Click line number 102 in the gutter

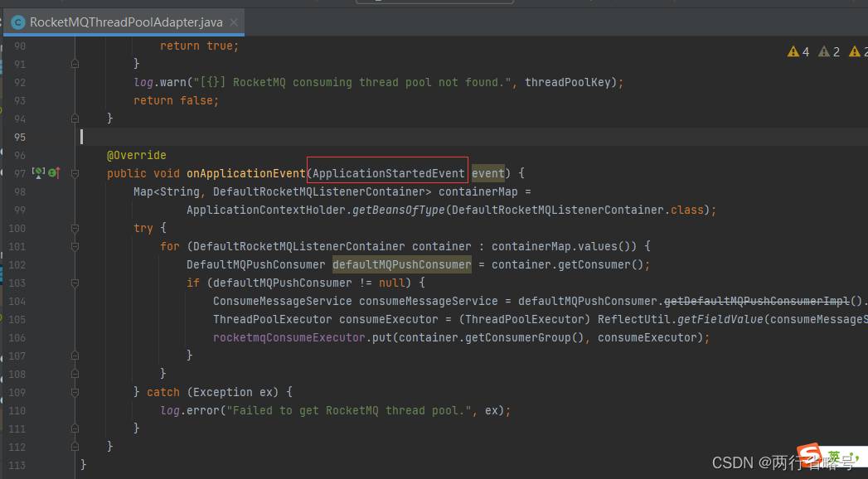[17, 265]
